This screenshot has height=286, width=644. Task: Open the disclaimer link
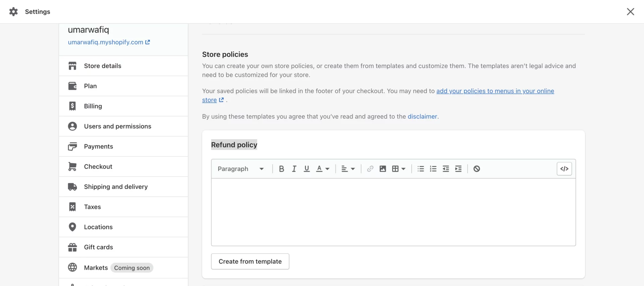pyautogui.click(x=422, y=116)
